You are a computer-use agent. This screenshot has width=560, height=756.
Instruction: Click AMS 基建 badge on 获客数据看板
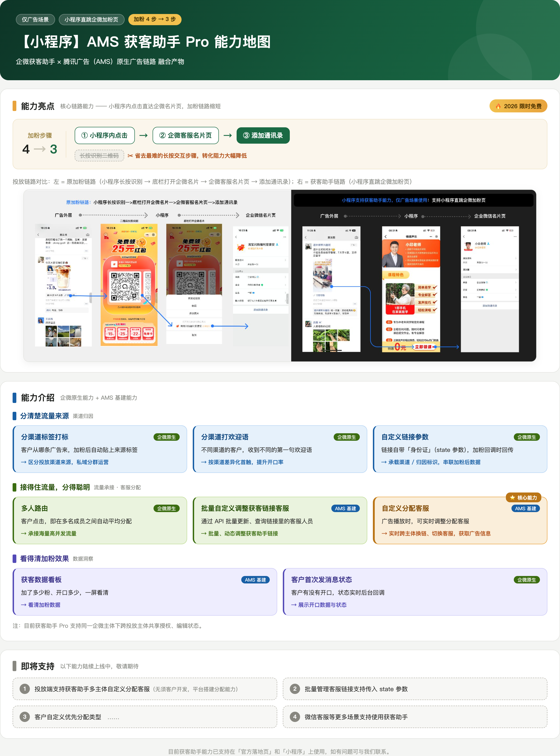(x=255, y=579)
